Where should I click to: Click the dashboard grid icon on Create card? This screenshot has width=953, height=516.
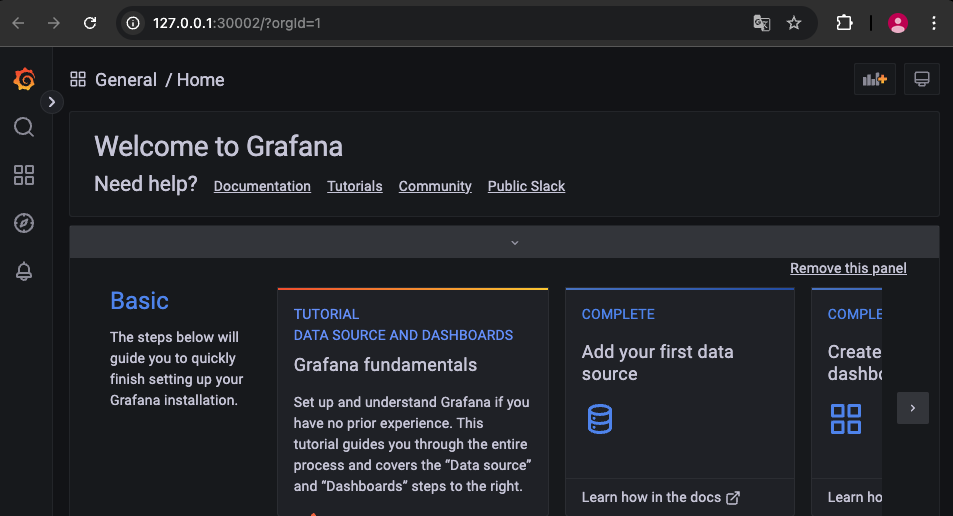click(x=845, y=419)
